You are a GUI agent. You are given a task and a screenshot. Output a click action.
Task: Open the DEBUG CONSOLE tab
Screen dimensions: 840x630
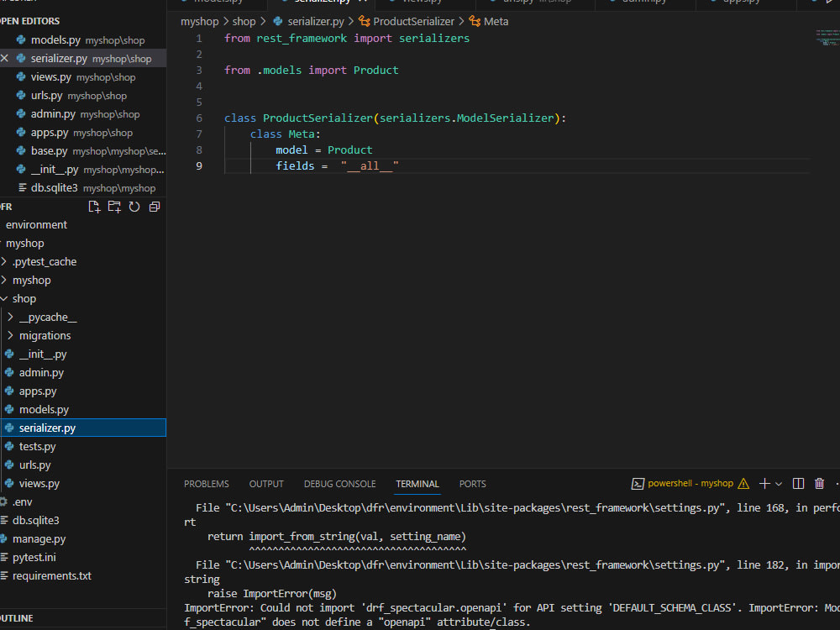coord(339,484)
